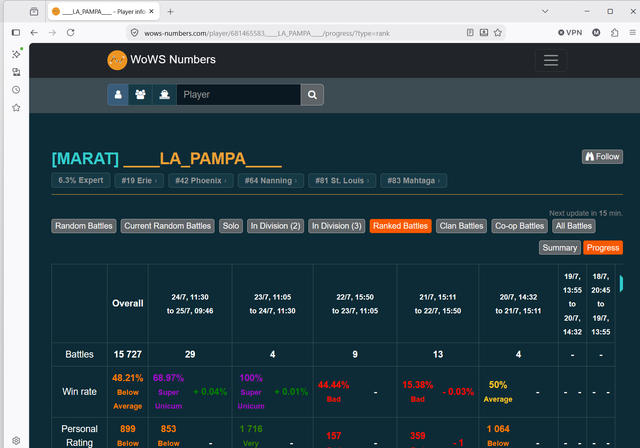The image size is (640, 448).
Task: Click the Next update in 15 min text
Action: (586, 213)
